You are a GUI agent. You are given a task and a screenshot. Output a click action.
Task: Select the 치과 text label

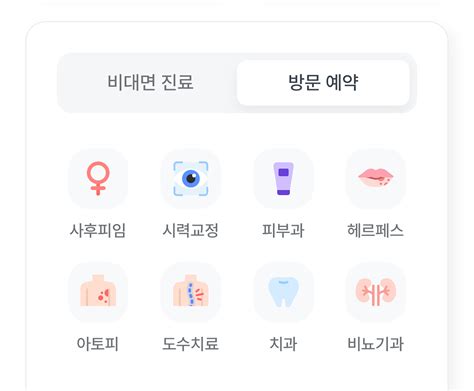point(283,344)
